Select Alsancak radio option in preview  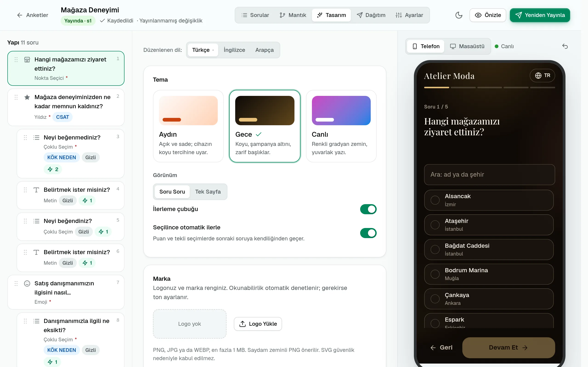[435, 200]
